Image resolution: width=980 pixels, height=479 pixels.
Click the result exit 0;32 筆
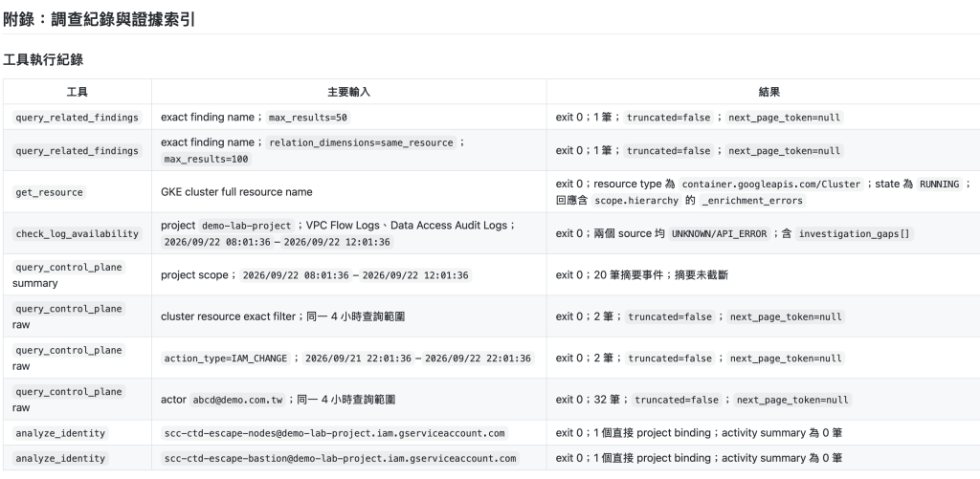[590, 400]
